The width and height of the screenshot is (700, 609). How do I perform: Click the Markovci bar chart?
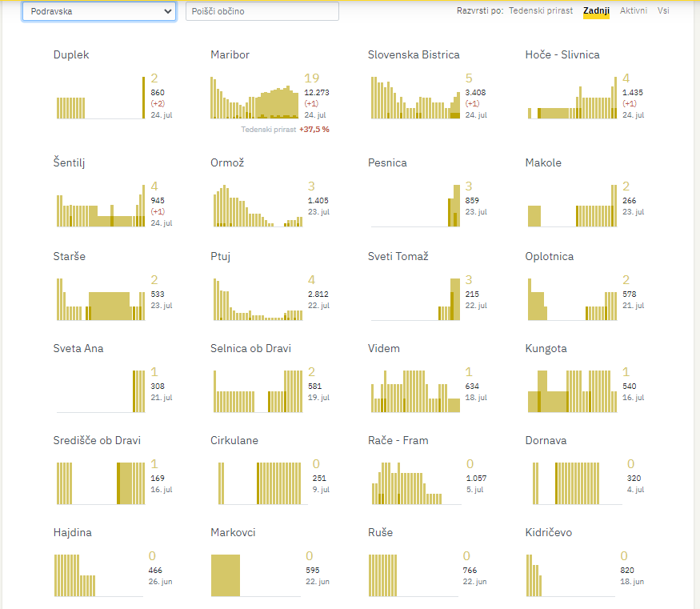[256, 575]
